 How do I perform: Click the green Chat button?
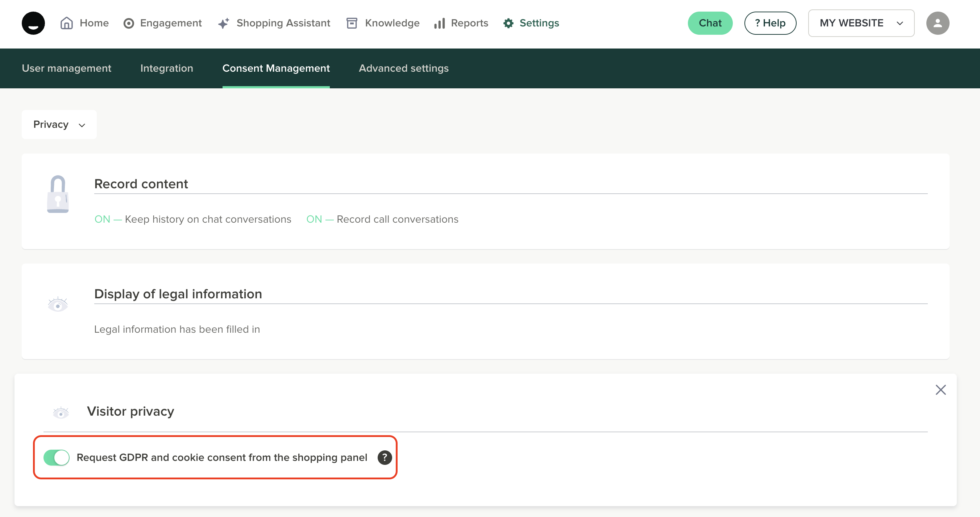pos(710,23)
